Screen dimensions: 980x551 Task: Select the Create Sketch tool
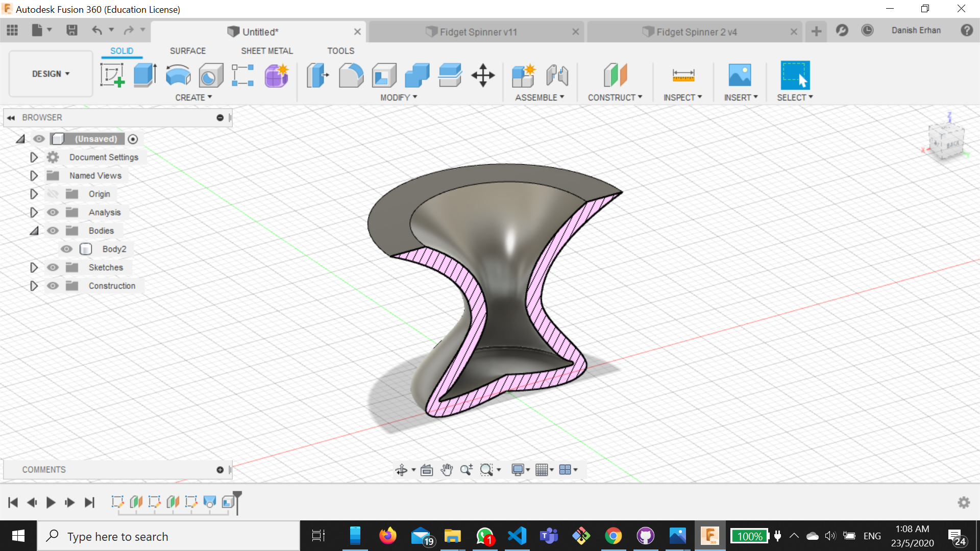(x=112, y=75)
